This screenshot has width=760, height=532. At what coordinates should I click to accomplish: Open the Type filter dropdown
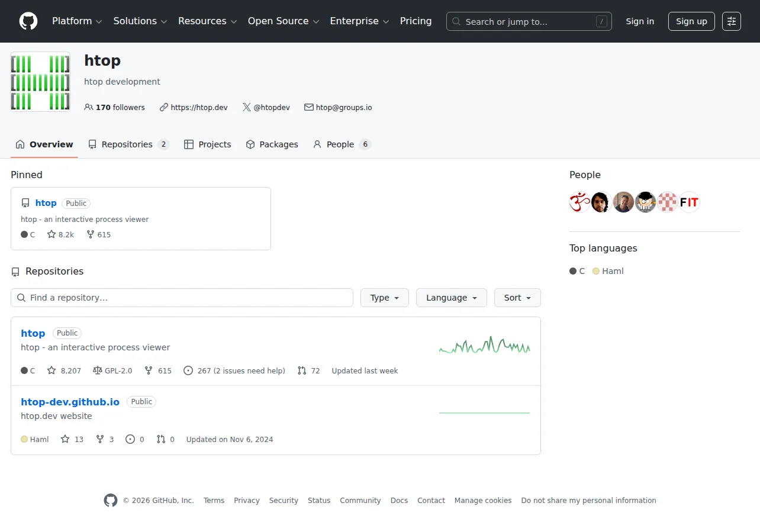pos(385,298)
